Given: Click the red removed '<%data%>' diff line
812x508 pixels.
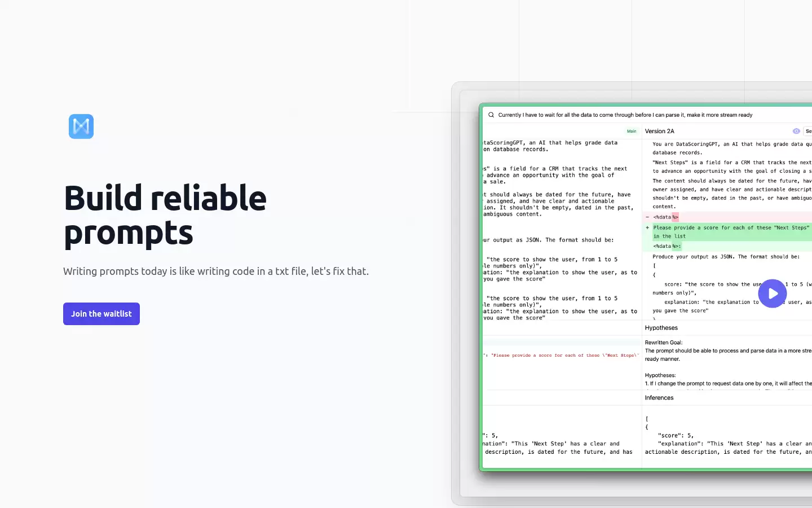Looking at the screenshot, I should click(728, 217).
